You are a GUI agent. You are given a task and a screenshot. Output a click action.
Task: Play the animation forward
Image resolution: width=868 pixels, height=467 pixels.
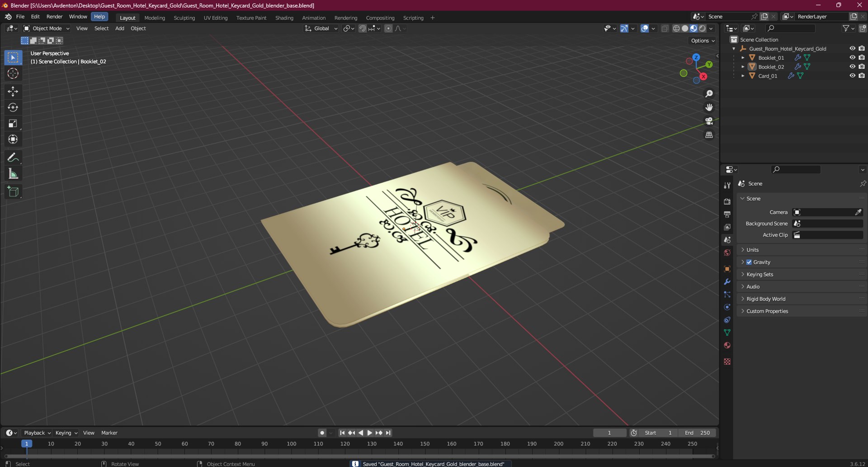point(370,433)
